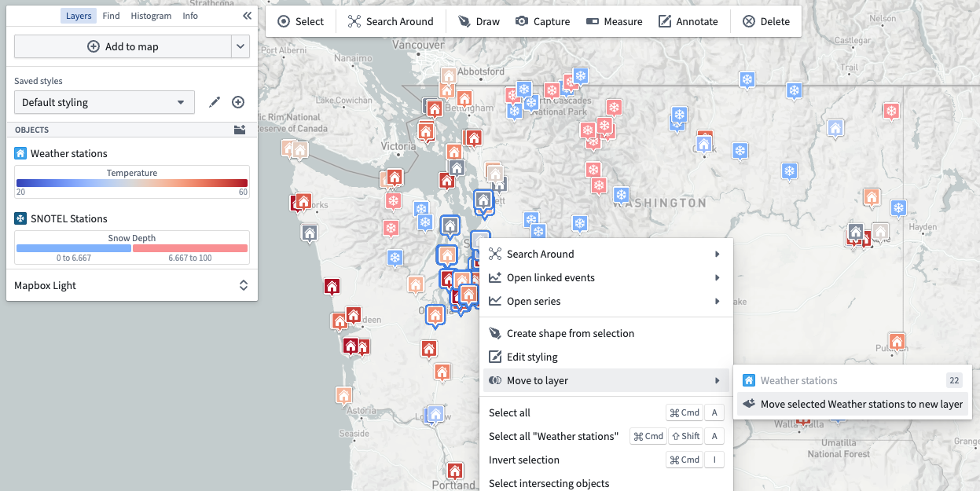
Task: Click the SNOTEL Stations snowflake layer icon
Action: click(20, 218)
